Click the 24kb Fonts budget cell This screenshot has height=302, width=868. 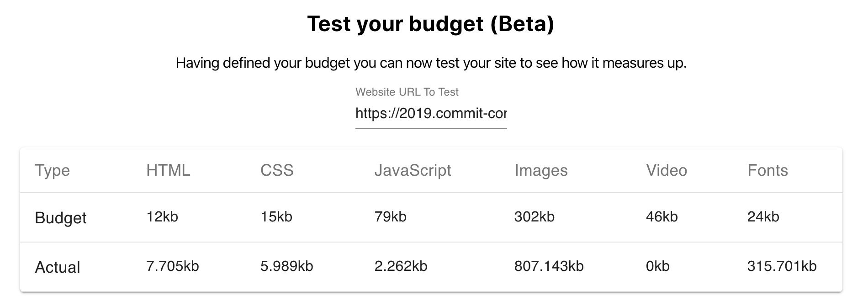point(763,216)
